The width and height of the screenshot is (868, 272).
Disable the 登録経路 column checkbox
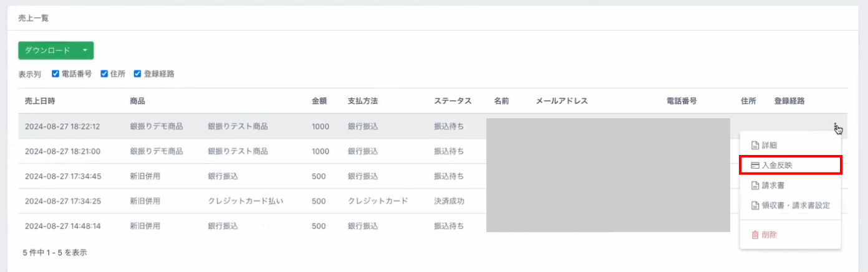138,73
